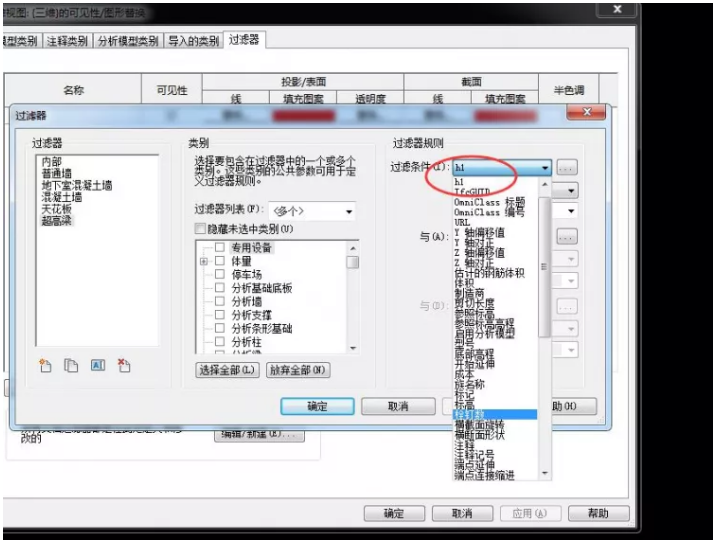The height and width of the screenshot is (543, 717).
Task: Click 确定 in the 过滤器 dialog
Action: pos(317,406)
